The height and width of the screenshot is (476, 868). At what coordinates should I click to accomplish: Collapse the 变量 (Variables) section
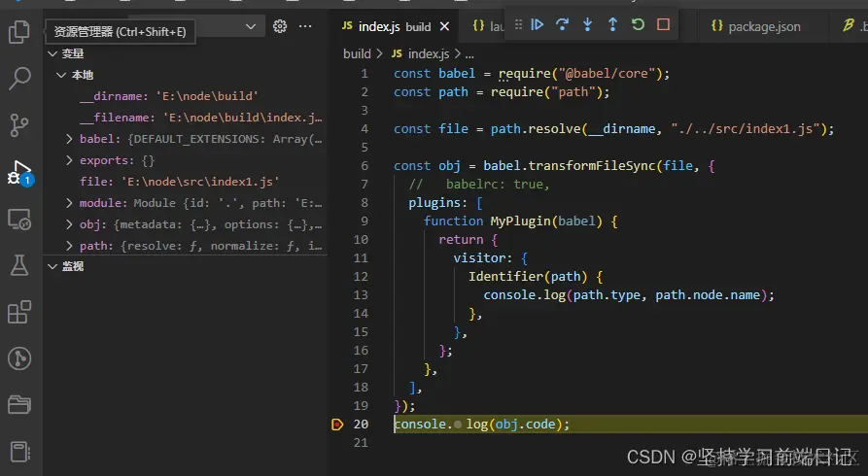click(53, 53)
